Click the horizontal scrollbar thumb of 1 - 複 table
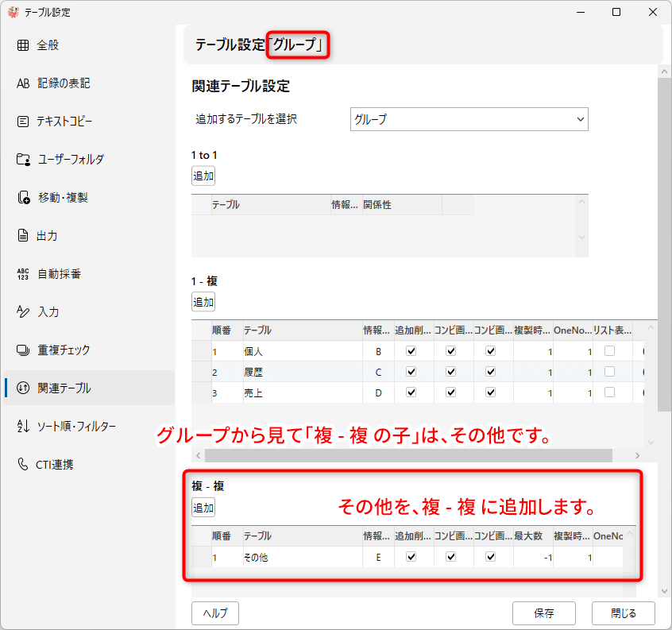This screenshot has height=630, width=672. click(x=408, y=455)
